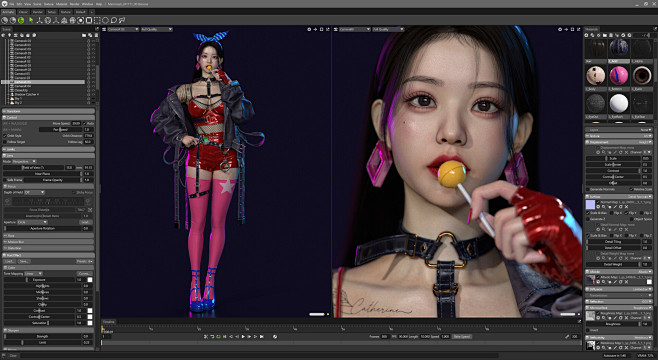Viewport: 658px width, 360px height.
Task: Toggle the Orbit Style checkbox
Action: pyautogui.click(x=5, y=136)
